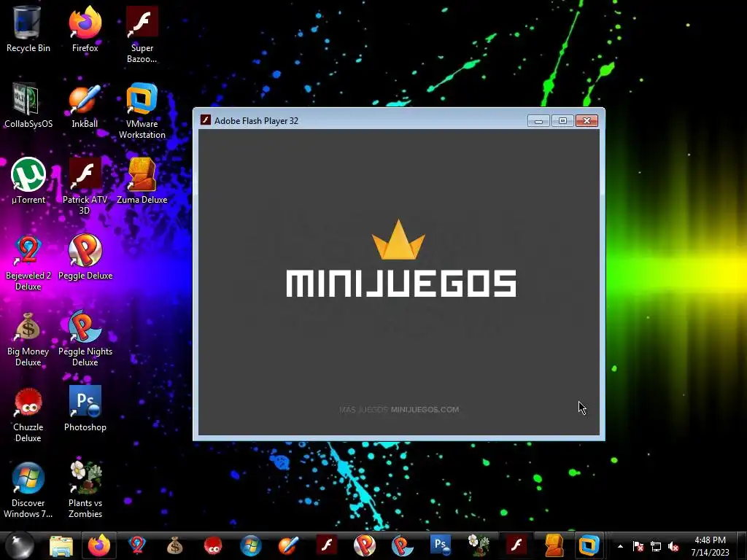Follow the MINIJUEGOS.COM link
This screenshot has width=747, height=560.
pos(425,410)
